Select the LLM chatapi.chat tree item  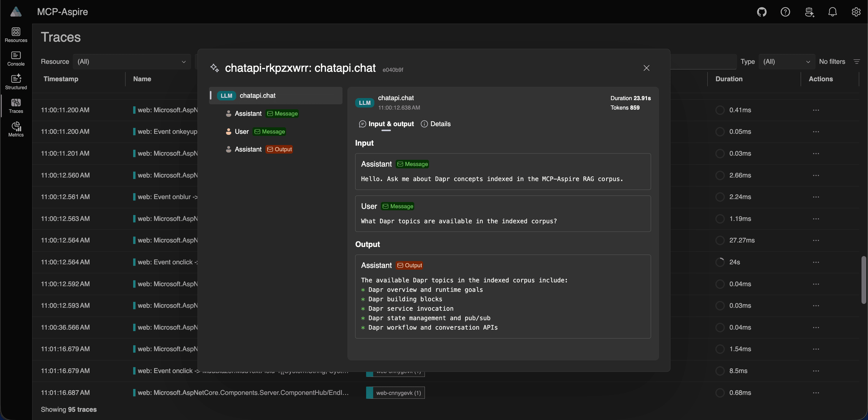276,96
